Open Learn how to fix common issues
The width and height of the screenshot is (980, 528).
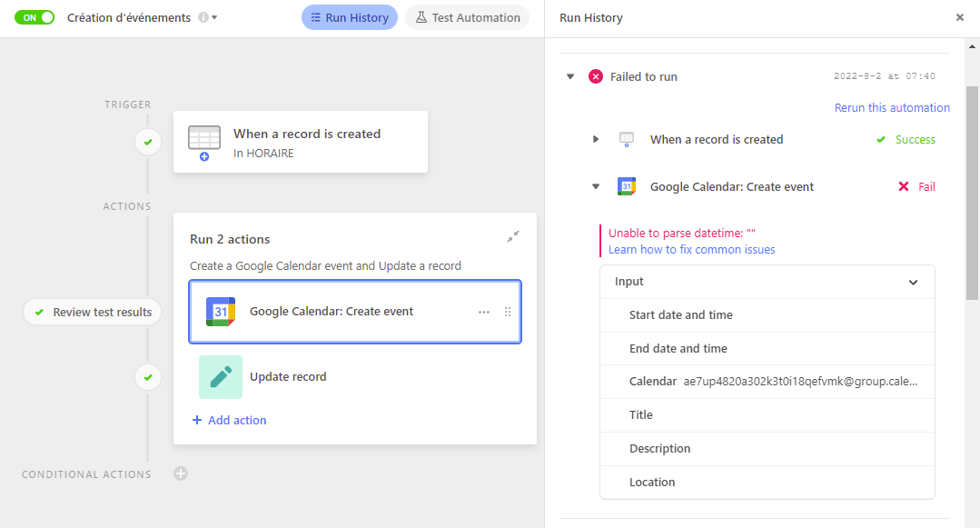click(x=691, y=250)
